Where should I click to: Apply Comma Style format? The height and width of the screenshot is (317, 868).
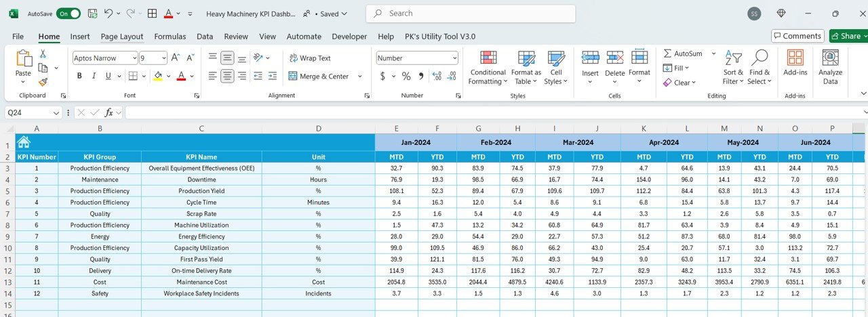[x=421, y=77]
